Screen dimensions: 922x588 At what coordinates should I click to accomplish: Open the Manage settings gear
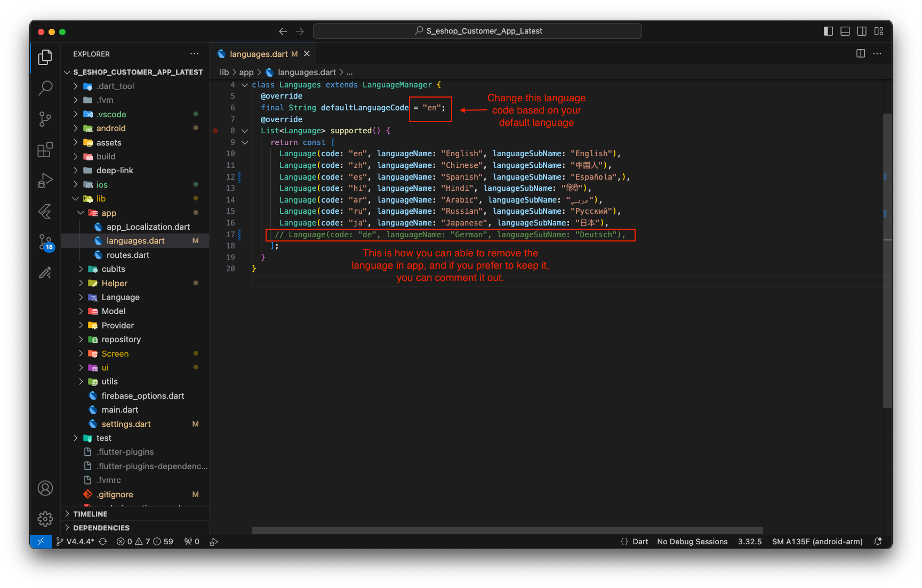tap(45, 519)
